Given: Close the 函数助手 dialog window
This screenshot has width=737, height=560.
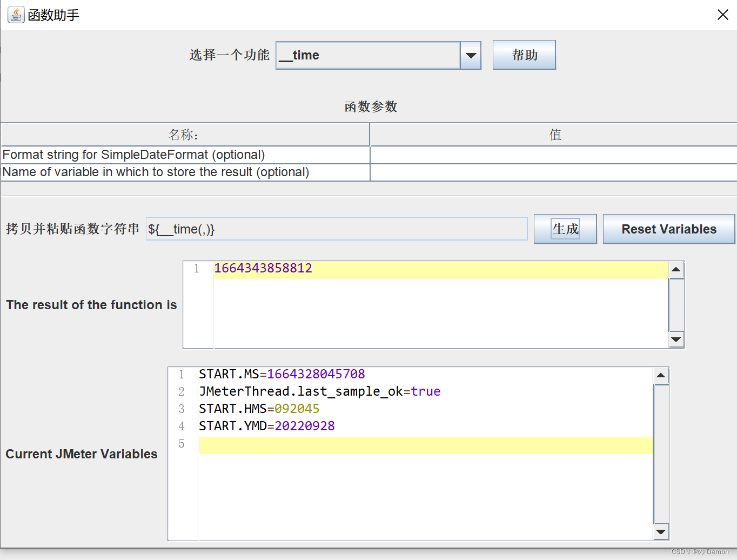Looking at the screenshot, I should pos(723,15).
